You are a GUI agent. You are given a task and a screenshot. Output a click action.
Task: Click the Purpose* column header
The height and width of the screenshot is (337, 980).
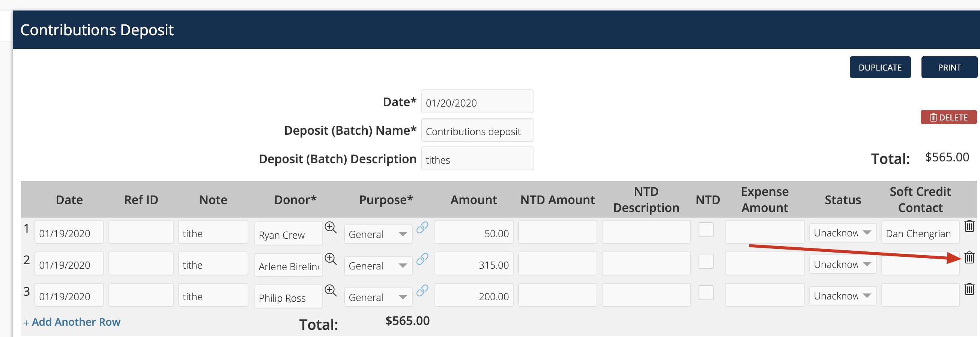[386, 200]
